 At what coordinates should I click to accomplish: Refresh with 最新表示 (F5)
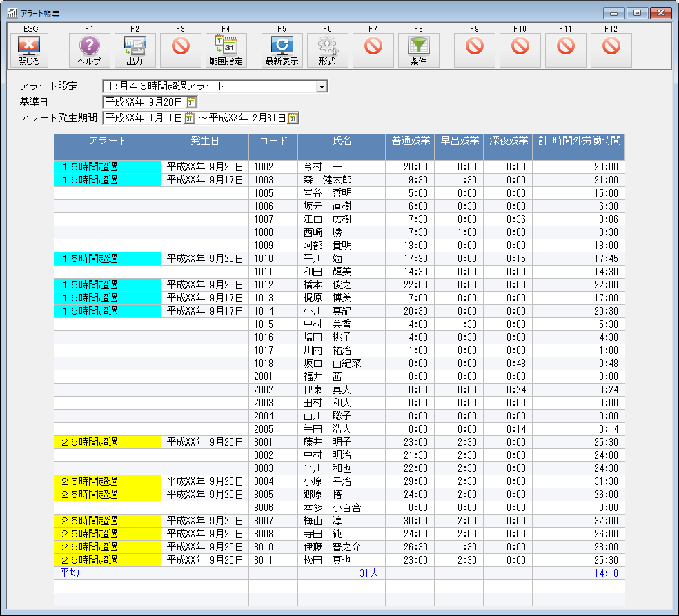[282, 50]
